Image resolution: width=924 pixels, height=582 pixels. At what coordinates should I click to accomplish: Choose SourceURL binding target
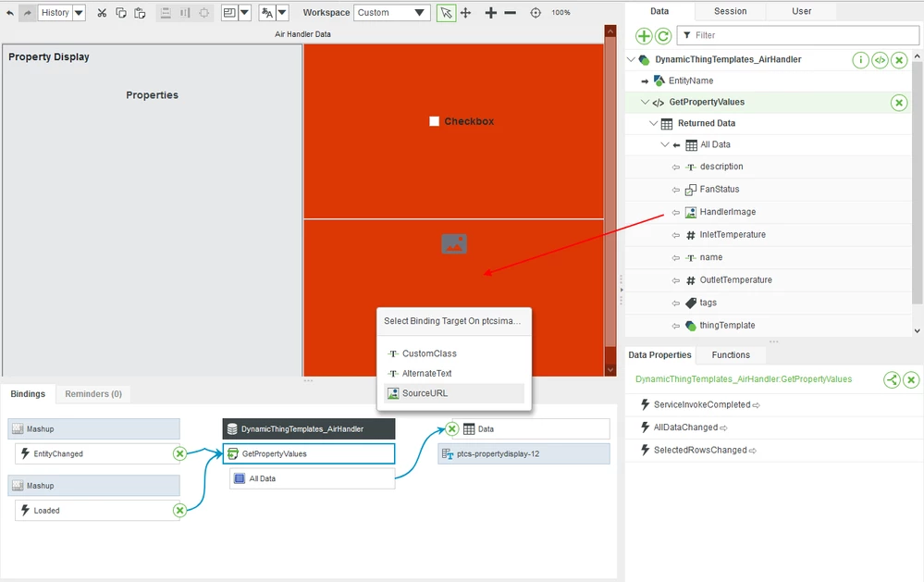click(x=454, y=393)
